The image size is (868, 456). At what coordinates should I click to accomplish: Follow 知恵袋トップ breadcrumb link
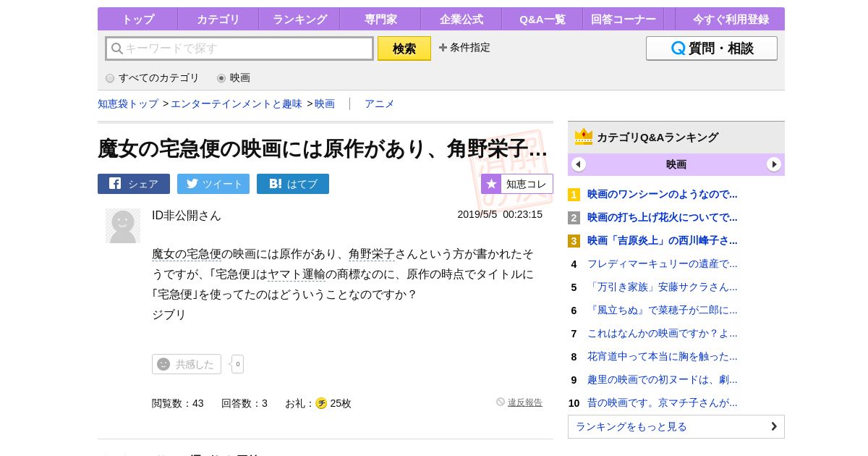tap(128, 104)
